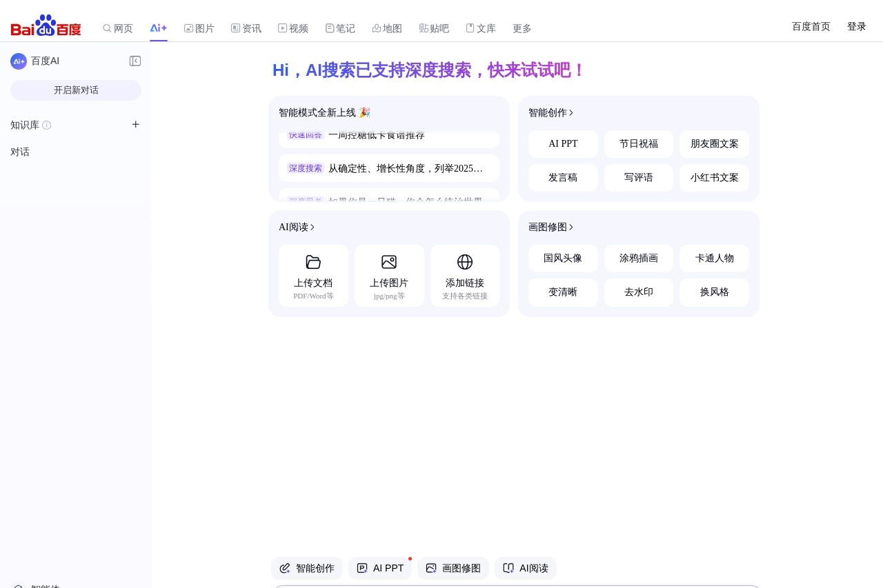
Task: Click the deep search suggestion about 2025
Action: (388, 168)
